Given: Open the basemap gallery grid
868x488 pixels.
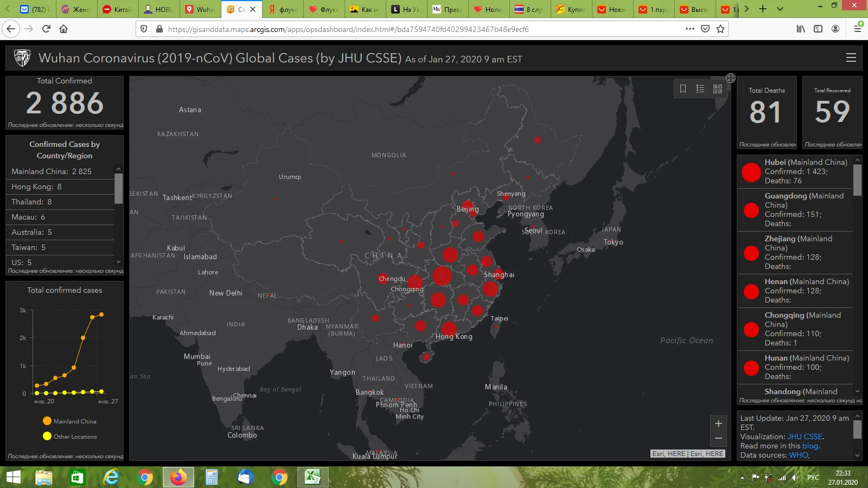Looking at the screenshot, I should click(x=718, y=89).
